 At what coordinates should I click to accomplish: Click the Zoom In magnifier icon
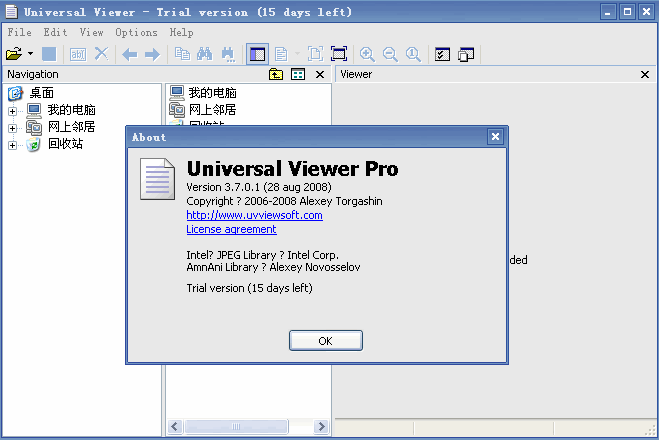pos(367,54)
